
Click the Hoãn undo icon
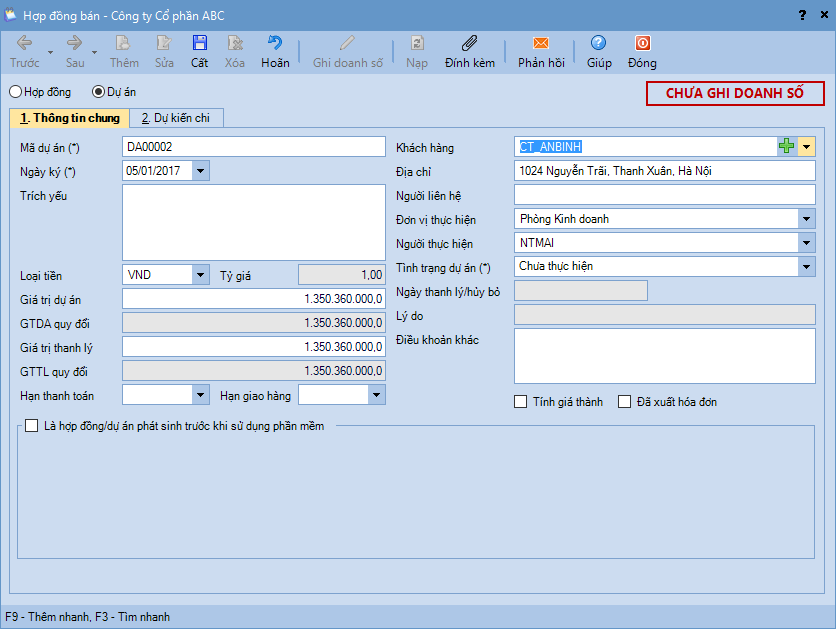275,44
